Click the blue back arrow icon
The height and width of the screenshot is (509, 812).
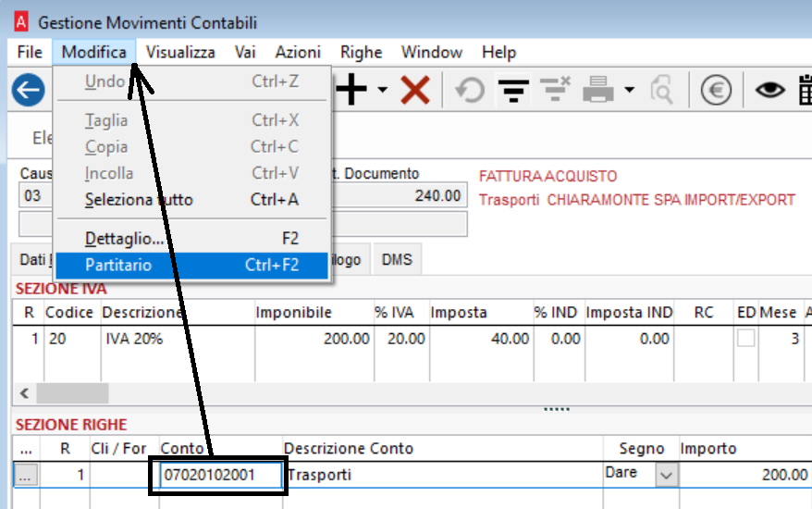pos(28,90)
